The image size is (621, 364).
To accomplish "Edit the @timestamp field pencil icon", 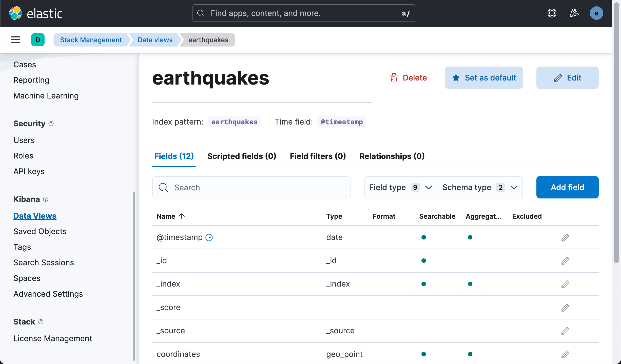I will [x=565, y=237].
